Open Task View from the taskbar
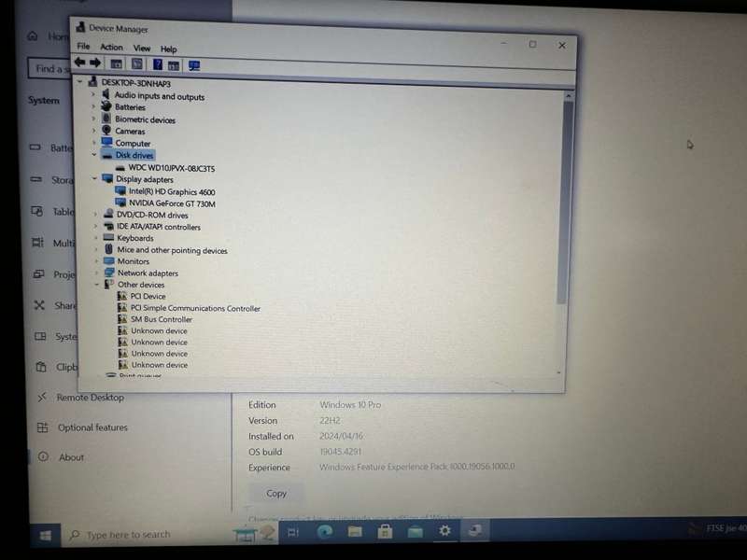Viewport: 747px width, 560px height. click(x=293, y=532)
